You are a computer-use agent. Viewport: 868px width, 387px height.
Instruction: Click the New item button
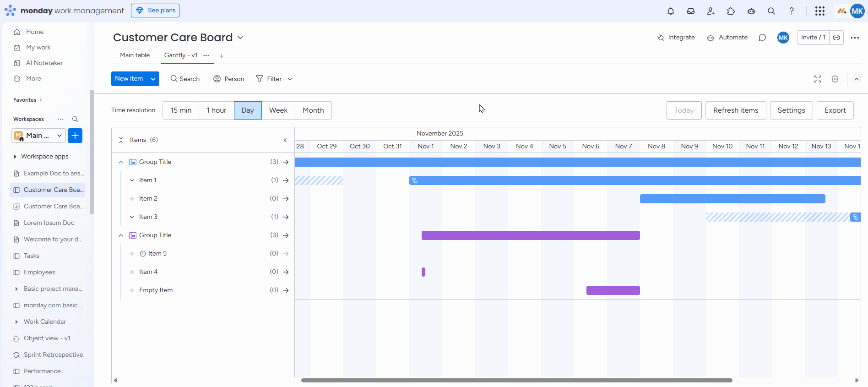click(x=130, y=79)
